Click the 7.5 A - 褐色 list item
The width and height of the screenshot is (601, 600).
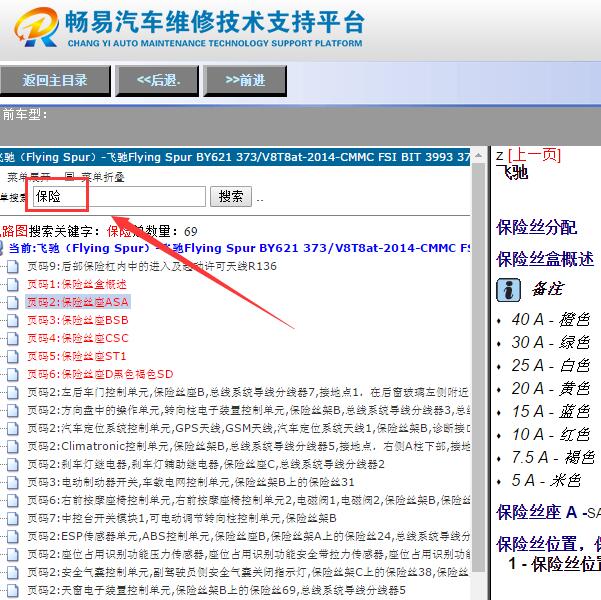(553, 457)
